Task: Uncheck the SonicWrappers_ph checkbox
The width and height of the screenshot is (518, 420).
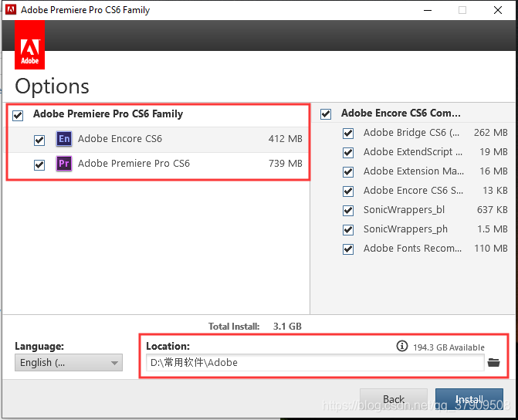Action: click(348, 229)
